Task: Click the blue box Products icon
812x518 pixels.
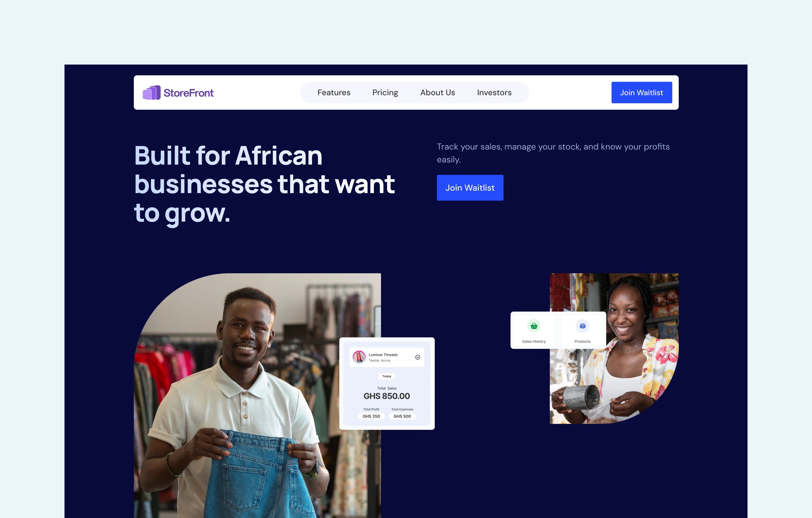Action: [x=582, y=326]
